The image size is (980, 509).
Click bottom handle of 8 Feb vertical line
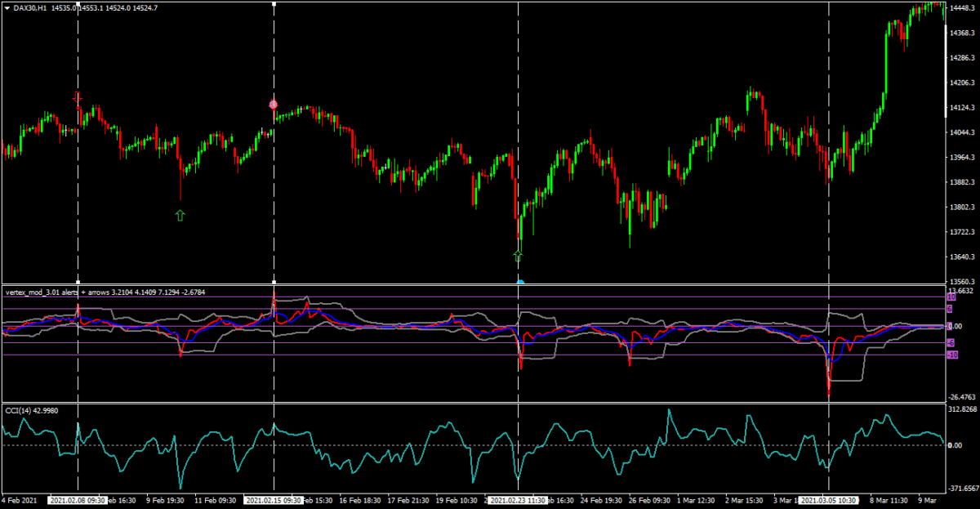pos(78,282)
